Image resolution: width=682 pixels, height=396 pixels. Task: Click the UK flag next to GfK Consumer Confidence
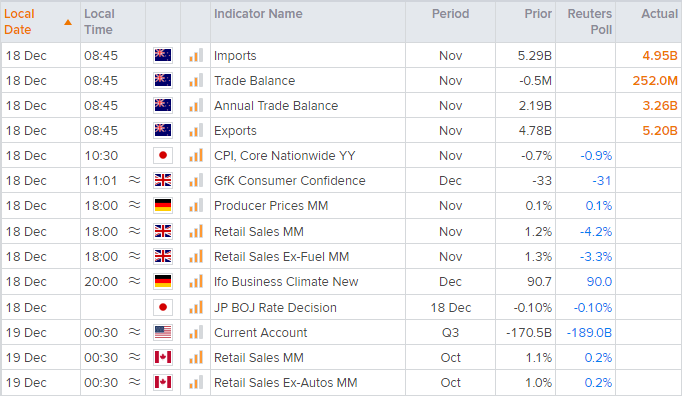[x=163, y=180]
